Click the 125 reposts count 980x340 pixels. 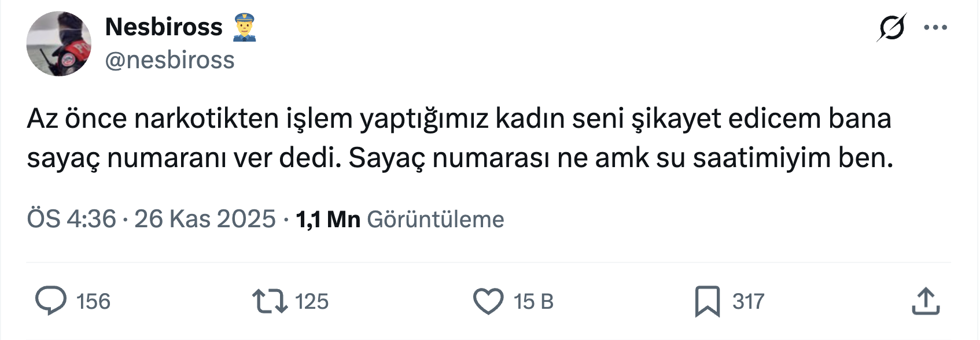312,302
